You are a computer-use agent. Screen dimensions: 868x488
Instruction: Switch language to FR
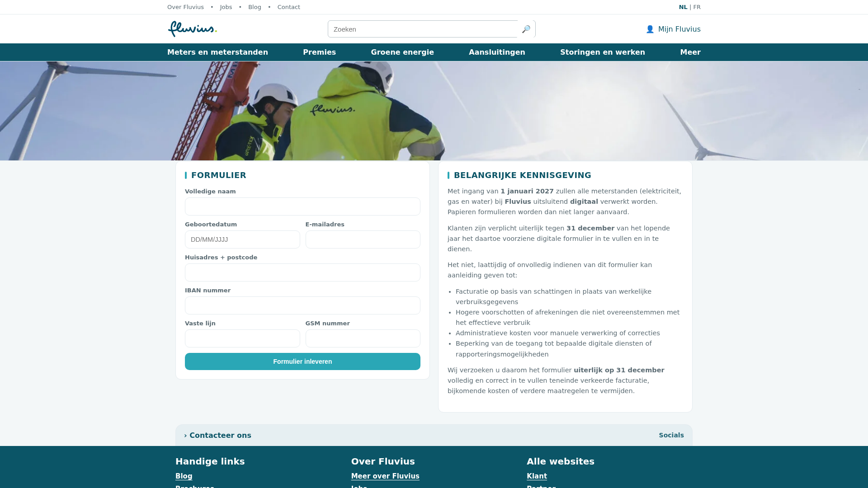coord(697,7)
